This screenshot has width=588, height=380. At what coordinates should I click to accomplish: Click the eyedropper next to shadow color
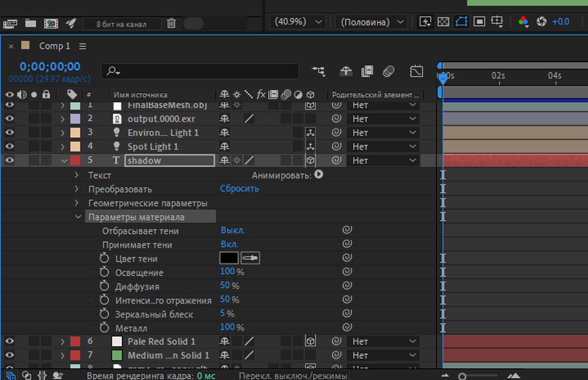tap(250, 258)
